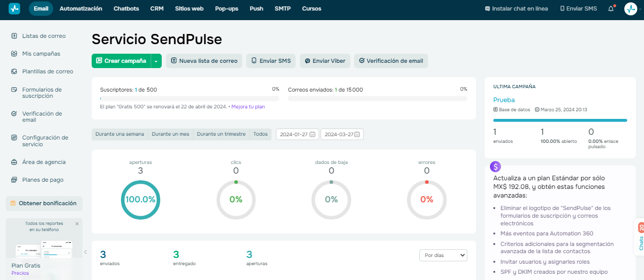The image size is (644, 280).
Task: Click Nueva lista de correo button
Action: [x=204, y=61]
